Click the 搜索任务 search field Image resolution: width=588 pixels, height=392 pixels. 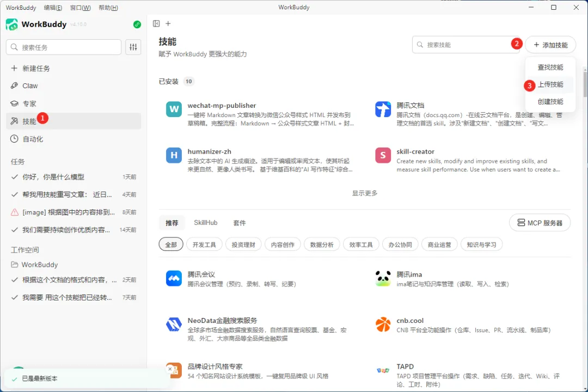(x=64, y=47)
